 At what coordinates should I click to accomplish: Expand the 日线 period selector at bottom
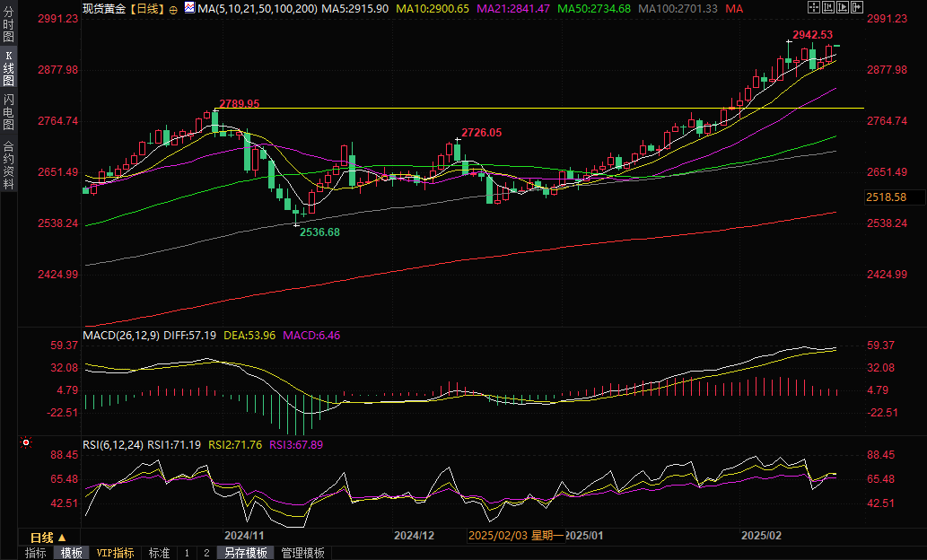[x=48, y=536]
